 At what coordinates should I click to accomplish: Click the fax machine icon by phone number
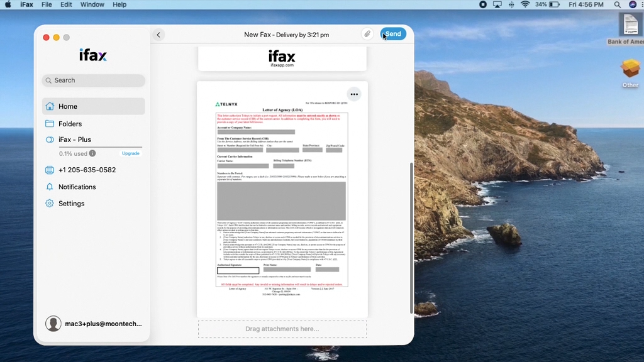click(50, 170)
